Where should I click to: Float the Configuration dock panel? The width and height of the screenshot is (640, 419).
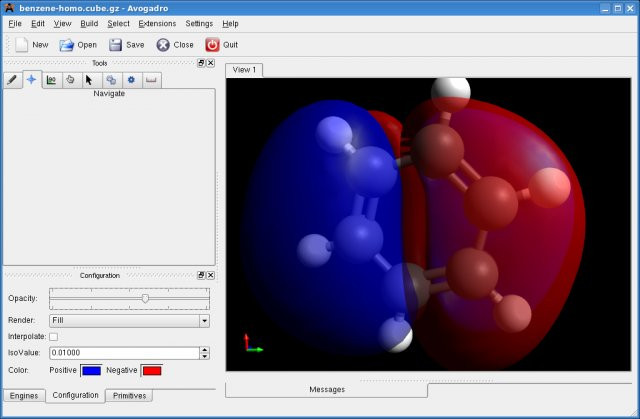point(200,275)
